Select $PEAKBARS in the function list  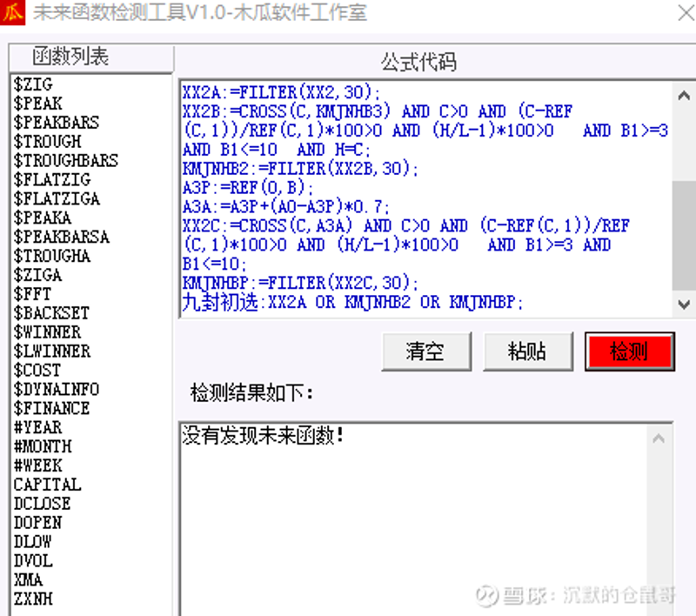point(57,123)
